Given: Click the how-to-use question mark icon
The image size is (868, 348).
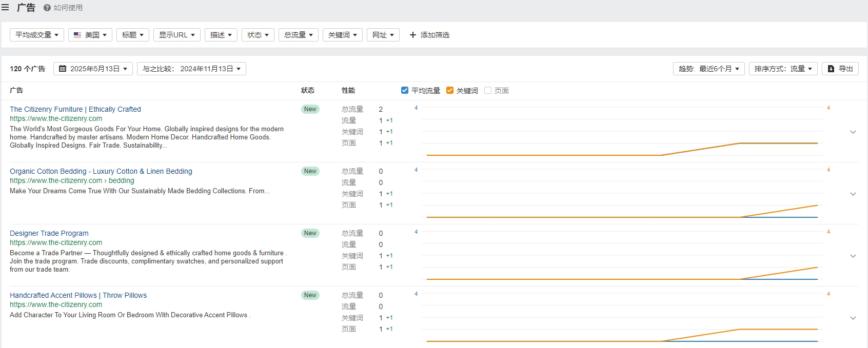Looking at the screenshot, I should point(47,8).
